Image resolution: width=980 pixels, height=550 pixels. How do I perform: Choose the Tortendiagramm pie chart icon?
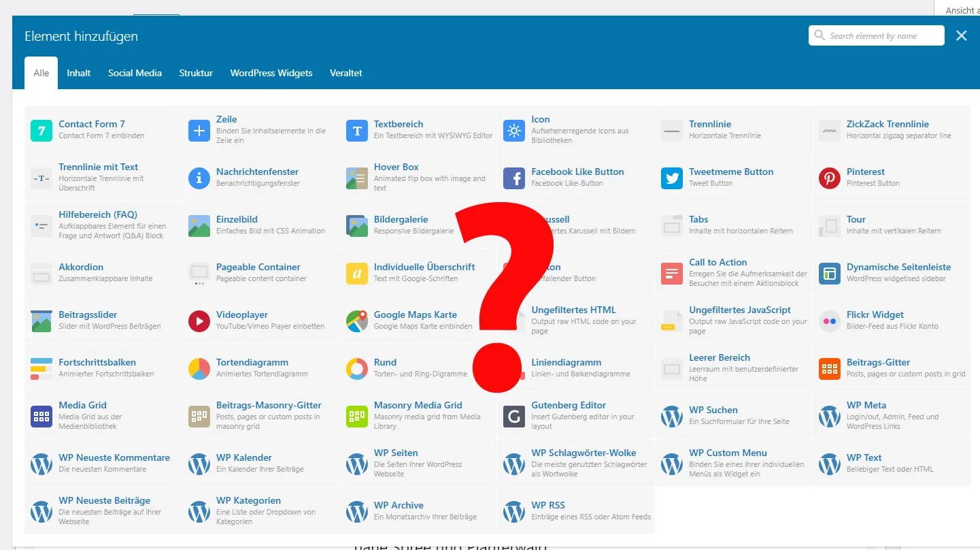pos(199,368)
